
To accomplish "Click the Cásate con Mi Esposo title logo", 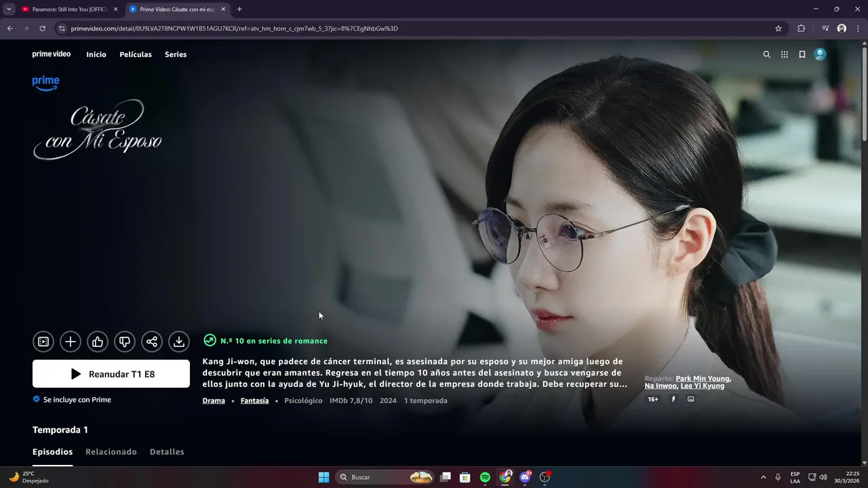I will pos(97,130).
